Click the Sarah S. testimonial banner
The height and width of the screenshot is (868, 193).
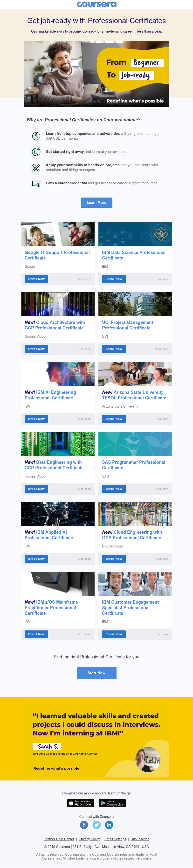coord(96,739)
